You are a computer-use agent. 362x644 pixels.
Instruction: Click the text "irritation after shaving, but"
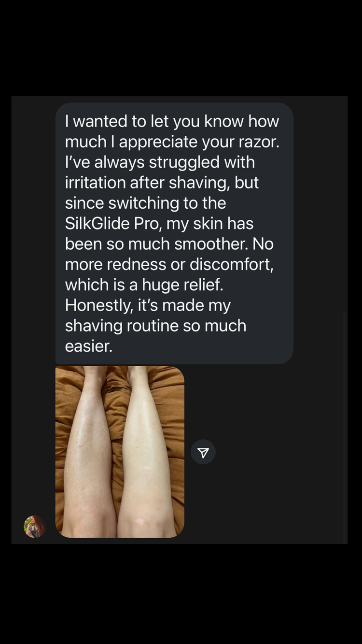(162, 183)
